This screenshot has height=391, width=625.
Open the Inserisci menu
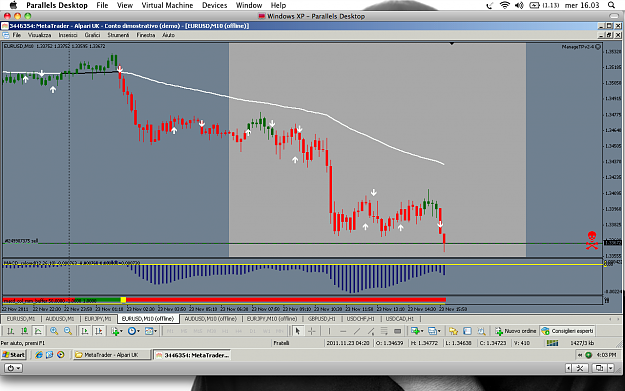point(68,35)
